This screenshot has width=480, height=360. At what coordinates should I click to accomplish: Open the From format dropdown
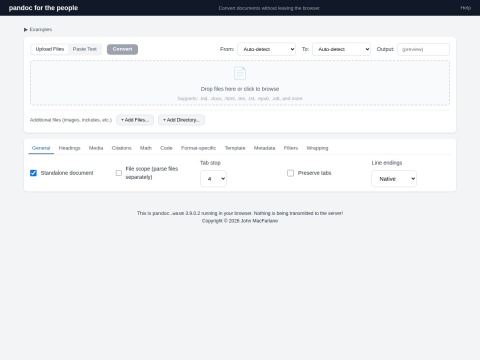coord(266,49)
